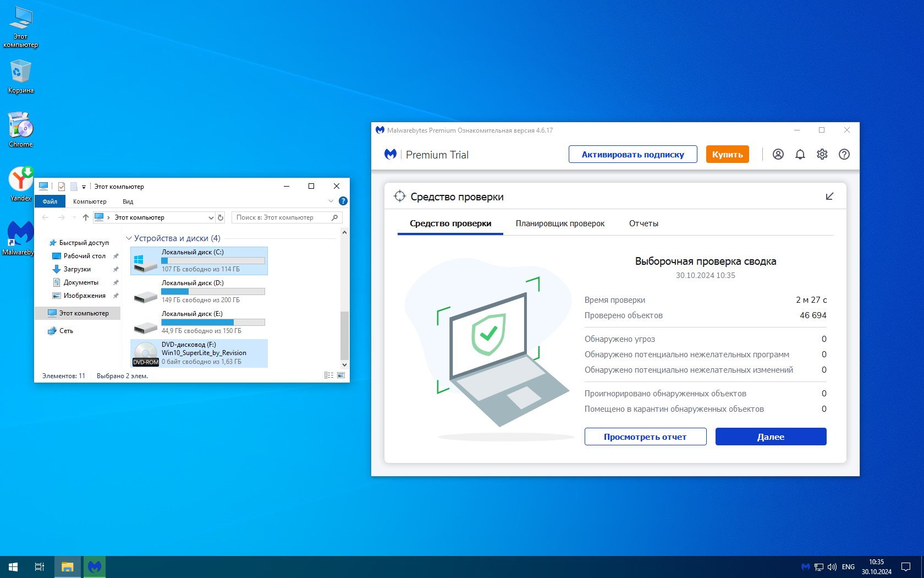Screen dimensions: 924x578
Task: Open Сеть in the navigation pane
Action: (x=61, y=331)
